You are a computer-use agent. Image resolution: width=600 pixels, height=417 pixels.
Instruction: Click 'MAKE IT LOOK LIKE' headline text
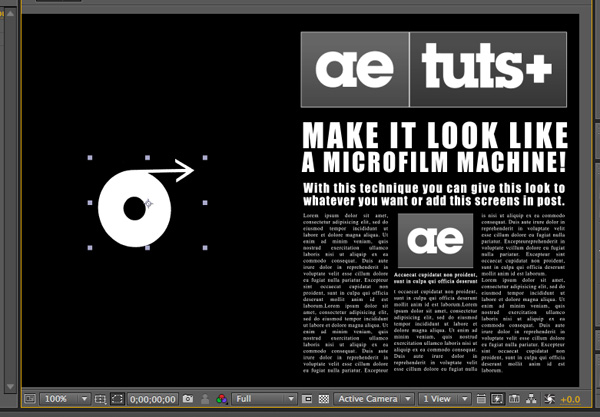pos(435,135)
